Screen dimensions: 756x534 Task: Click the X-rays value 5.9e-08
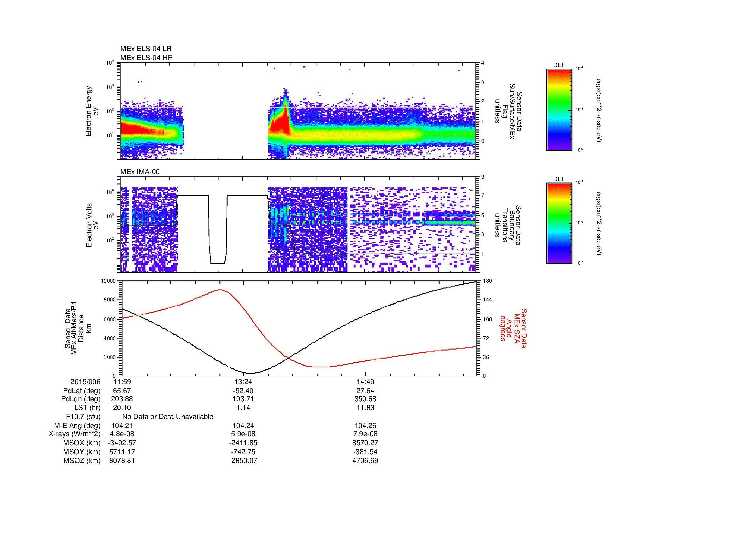[243, 434]
